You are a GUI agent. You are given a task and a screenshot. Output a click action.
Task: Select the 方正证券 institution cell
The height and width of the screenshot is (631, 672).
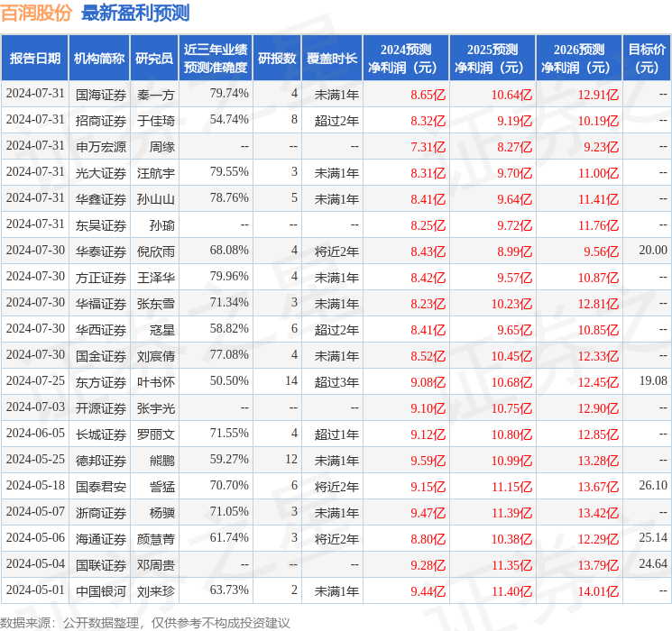[x=101, y=278]
